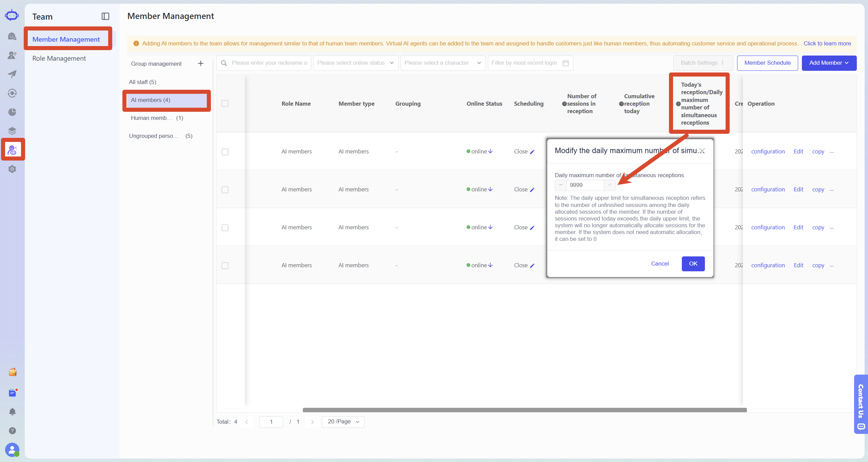Open the notification bell icon

(x=12, y=412)
